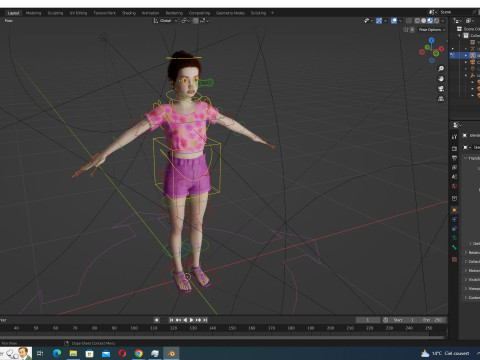Add a new workspace with plus button
Viewport: 480px width, 360px height.
(272, 13)
